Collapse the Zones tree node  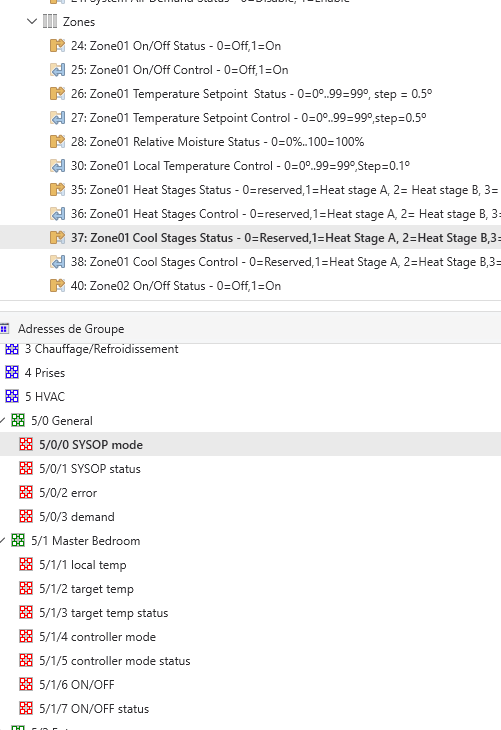[32, 21]
